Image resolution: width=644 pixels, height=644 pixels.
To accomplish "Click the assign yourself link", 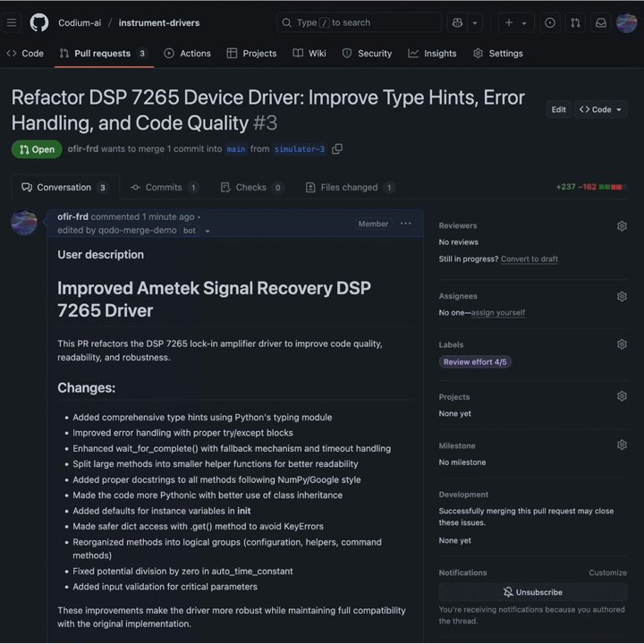I will click(498, 313).
